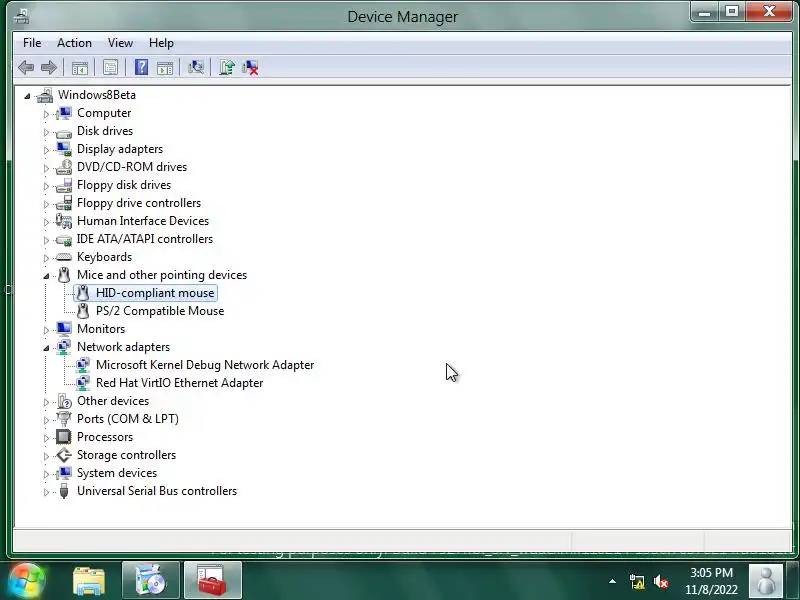Viewport: 800px width, 600px height.
Task: Open File Explorer from the taskbar
Action: tap(89, 581)
